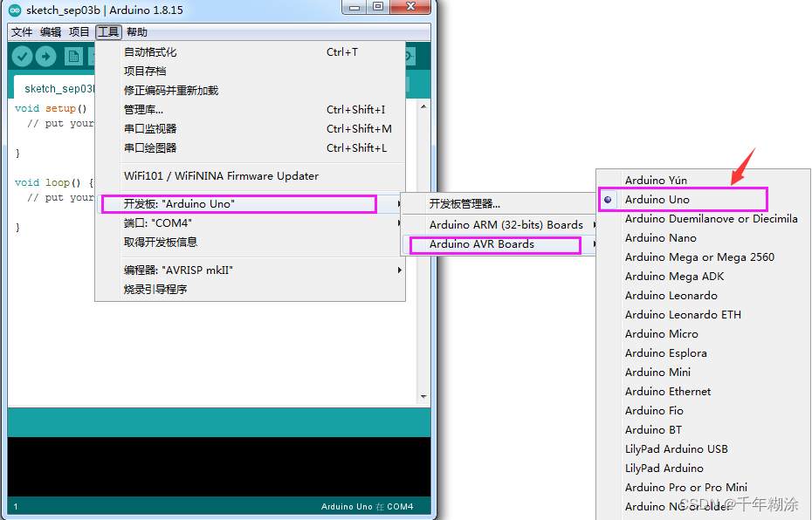Click the black console output area

(x=219, y=467)
